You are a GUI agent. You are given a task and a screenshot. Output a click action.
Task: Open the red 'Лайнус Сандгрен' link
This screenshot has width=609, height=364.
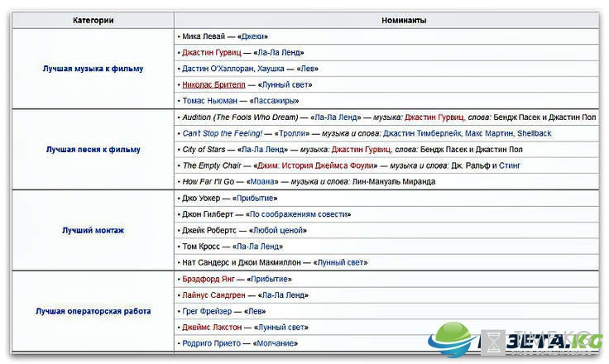(x=213, y=295)
